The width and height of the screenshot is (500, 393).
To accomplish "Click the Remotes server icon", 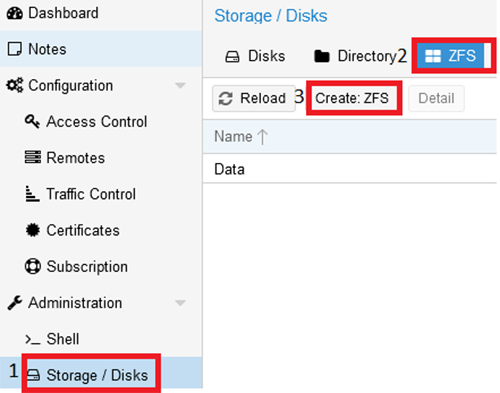I will 33,157.
